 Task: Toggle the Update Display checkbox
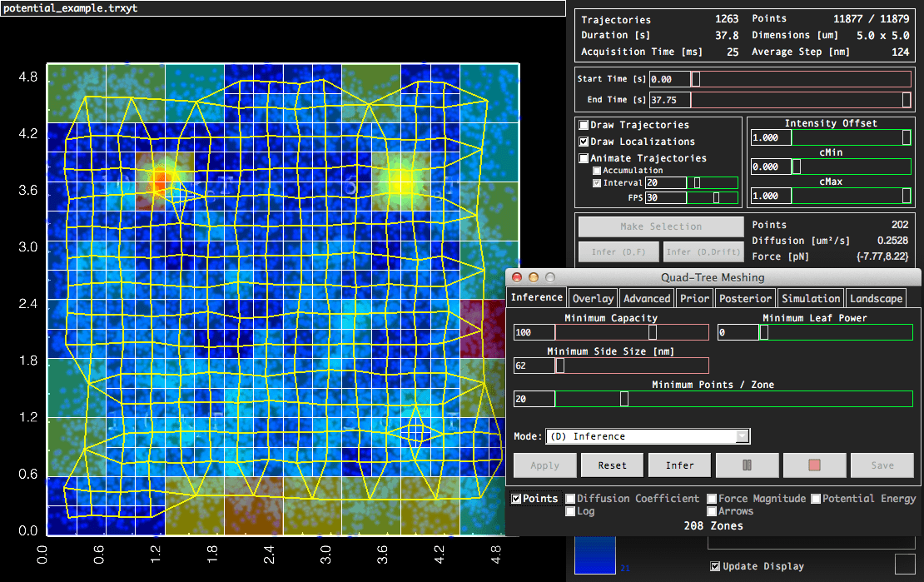pos(715,566)
